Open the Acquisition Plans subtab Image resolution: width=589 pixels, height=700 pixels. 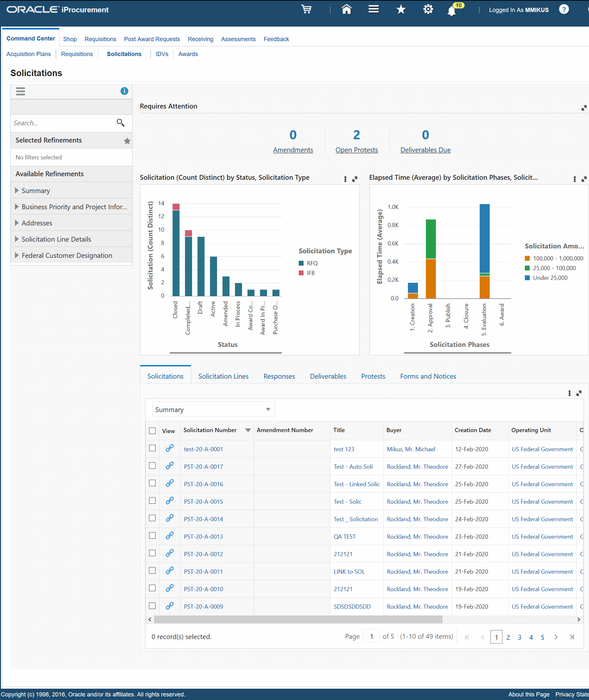pyautogui.click(x=29, y=54)
